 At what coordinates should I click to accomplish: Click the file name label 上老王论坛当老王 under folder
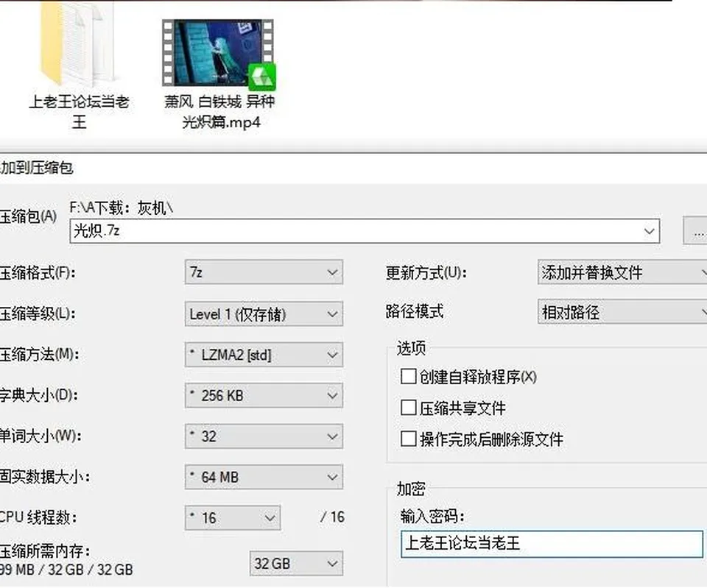pyautogui.click(x=79, y=111)
